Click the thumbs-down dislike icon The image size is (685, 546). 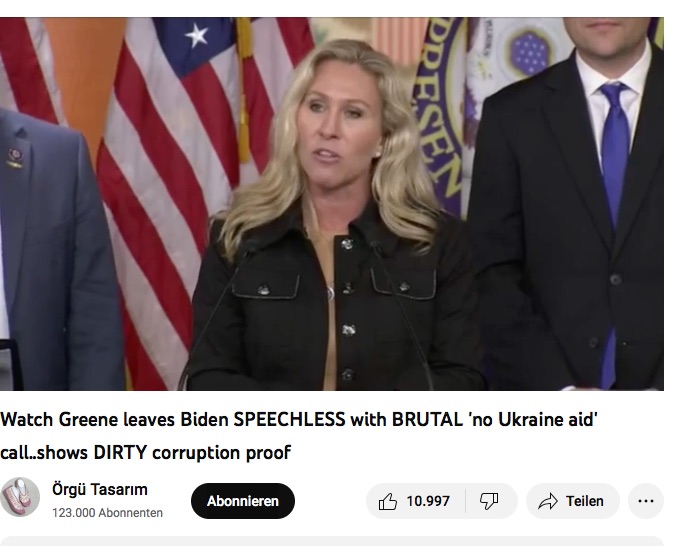click(489, 501)
